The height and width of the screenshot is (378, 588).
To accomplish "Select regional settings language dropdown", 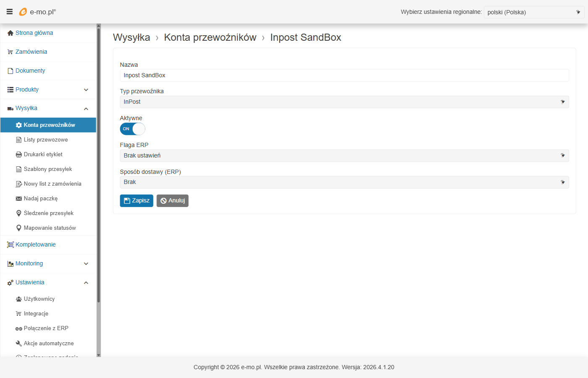I will coord(533,12).
